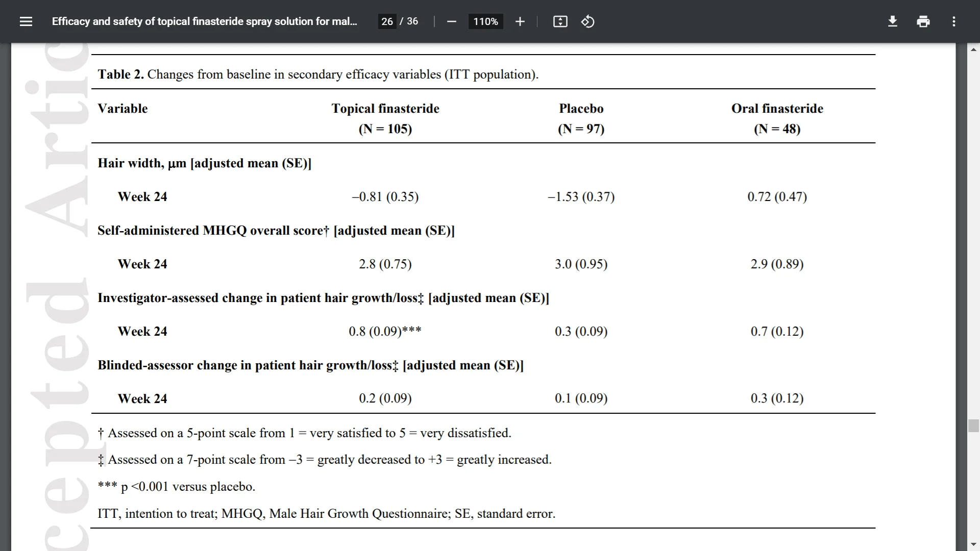Click the 5-point scale footnote
Screen dimensions: 980x551
click(x=305, y=433)
